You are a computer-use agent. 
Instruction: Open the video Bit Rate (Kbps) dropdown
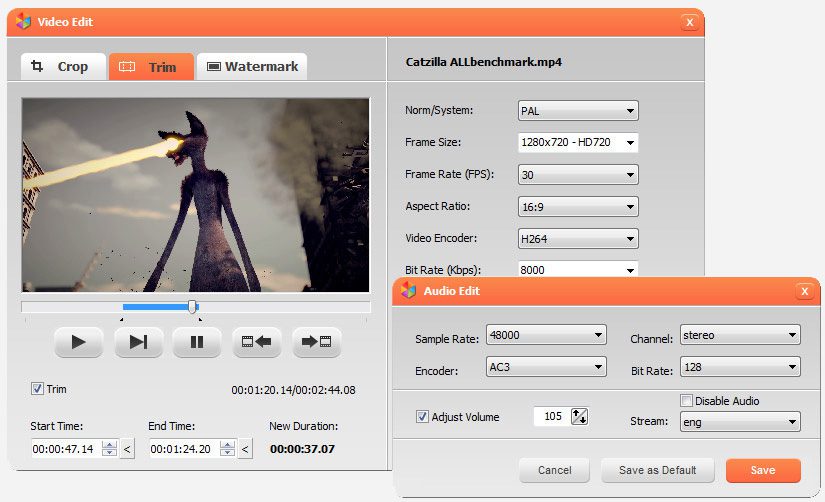(578, 269)
